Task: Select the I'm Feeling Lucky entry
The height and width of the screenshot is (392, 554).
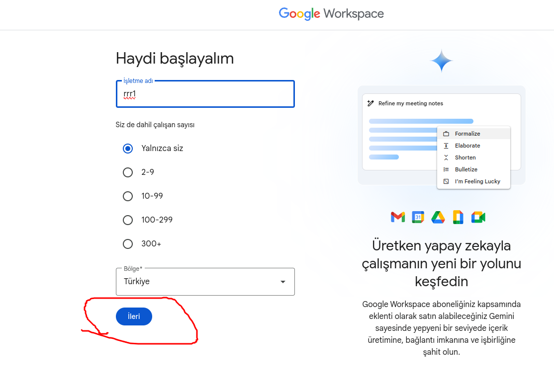Action: [x=473, y=181]
